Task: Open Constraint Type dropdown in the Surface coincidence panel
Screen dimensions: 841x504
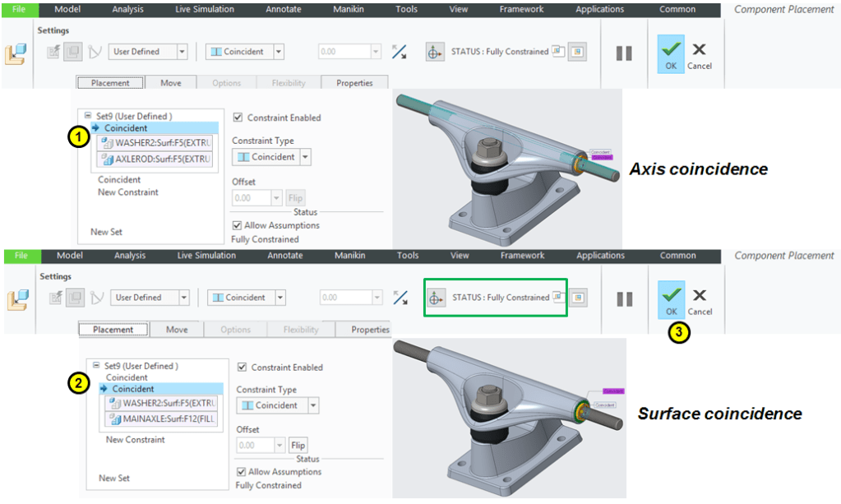Action: click(x=312, y=405)
